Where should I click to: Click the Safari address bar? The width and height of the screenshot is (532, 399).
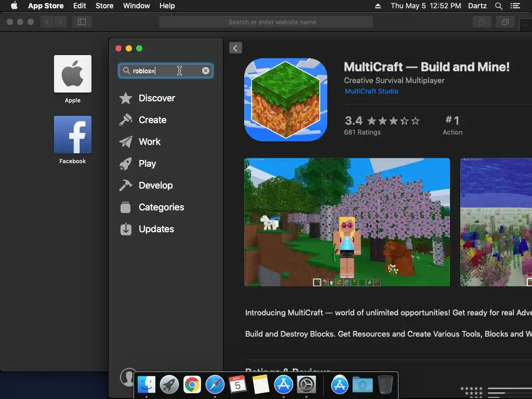point(266,22)
